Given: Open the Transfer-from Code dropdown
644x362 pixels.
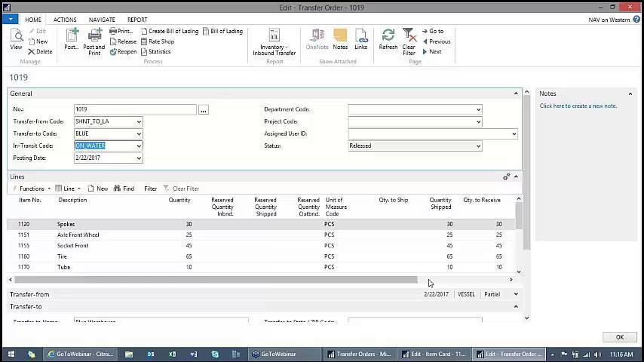Looking at the screenshot, I should (x=139, y=122).
